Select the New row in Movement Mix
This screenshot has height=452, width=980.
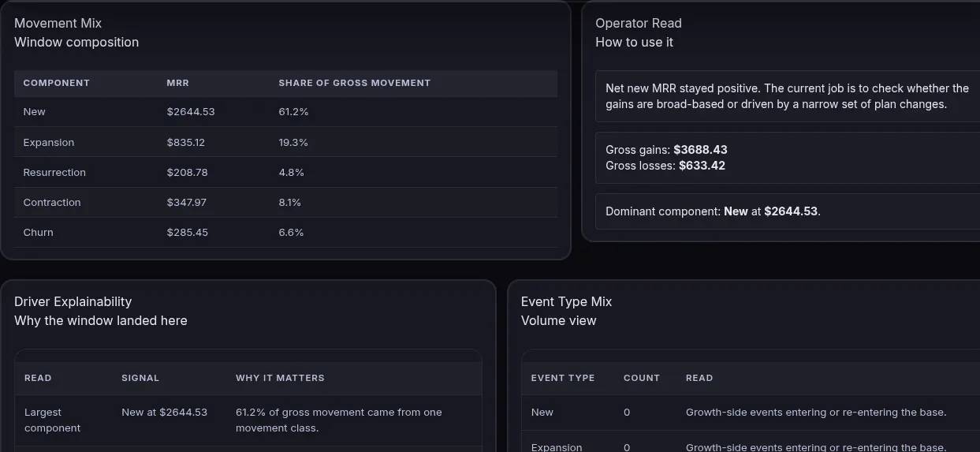pyautogui.click(x=285, y=112)
